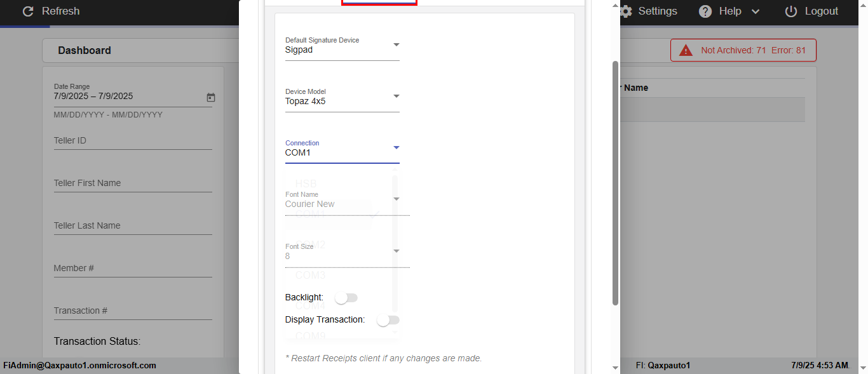Screen dimensions: 868x374
Task: Click the Logout text button
Action: coord(822,11)
